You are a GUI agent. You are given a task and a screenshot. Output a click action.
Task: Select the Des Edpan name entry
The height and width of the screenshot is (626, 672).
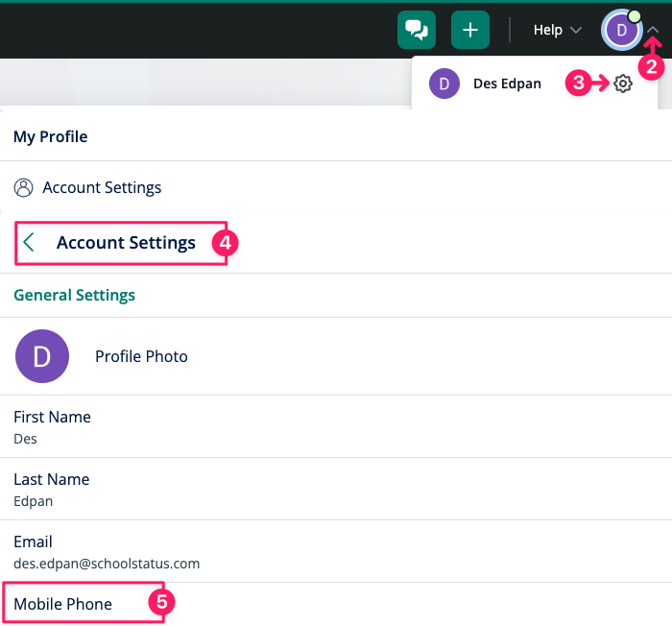(507, 84)
